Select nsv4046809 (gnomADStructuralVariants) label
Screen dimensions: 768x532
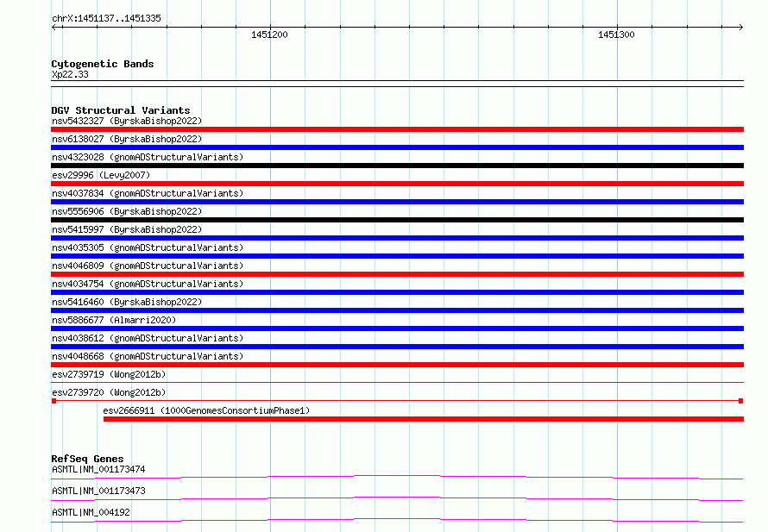tap(148, 266)
